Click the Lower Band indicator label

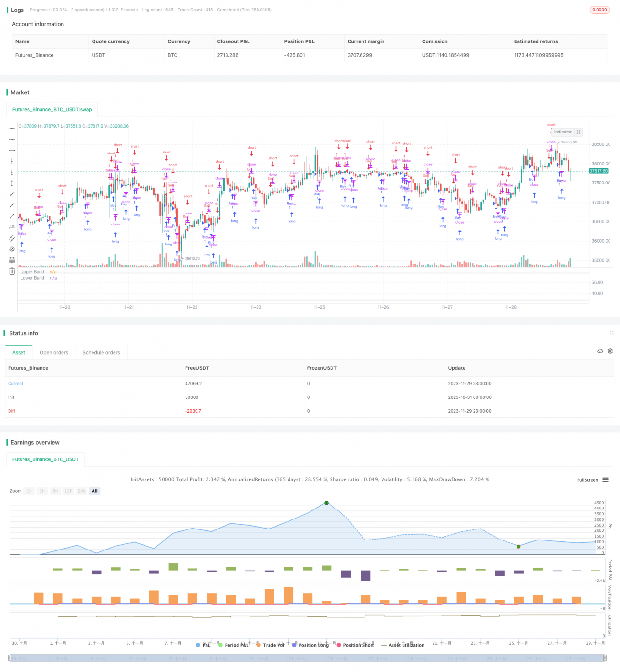point(32,278)
